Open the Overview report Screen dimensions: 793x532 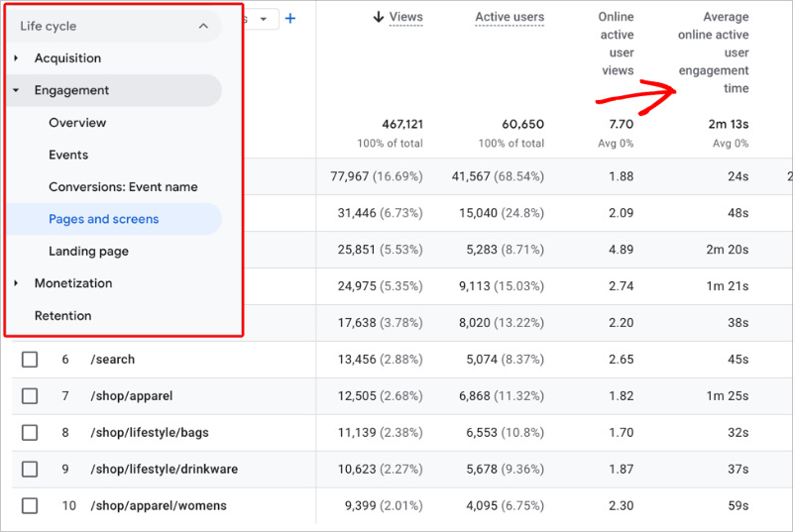77,123
